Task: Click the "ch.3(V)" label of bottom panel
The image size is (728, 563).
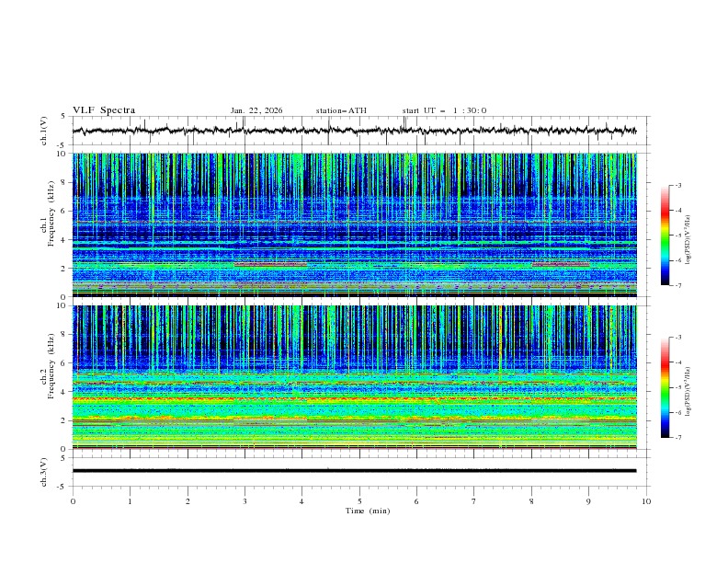Action: tap(43, 471)
